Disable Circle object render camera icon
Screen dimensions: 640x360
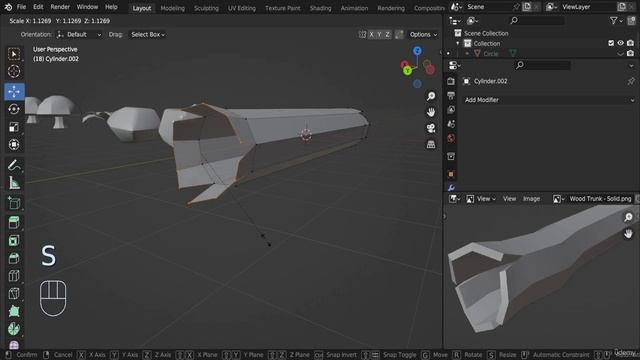pos(630,53)
